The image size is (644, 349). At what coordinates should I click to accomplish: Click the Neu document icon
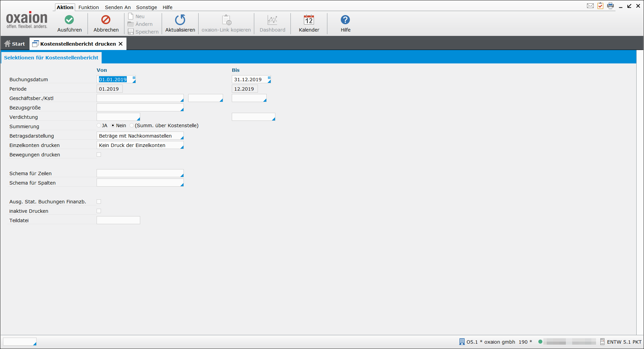(131, 16)
